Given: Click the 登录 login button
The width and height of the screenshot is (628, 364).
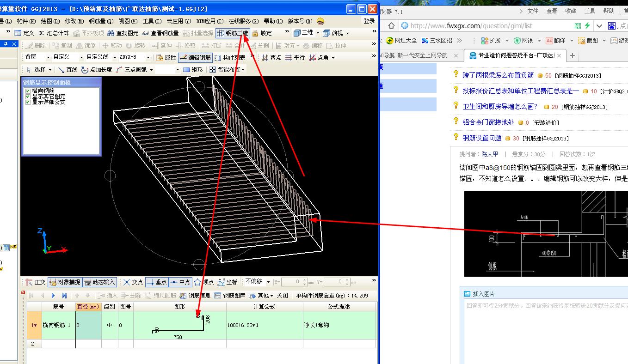Looking at the screenshot, I should coord(369,21).
